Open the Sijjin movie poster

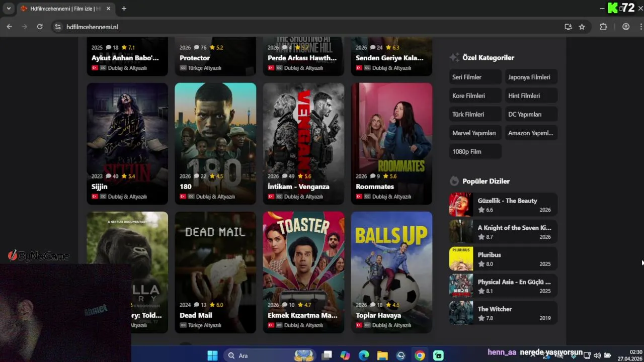point(127,144)
